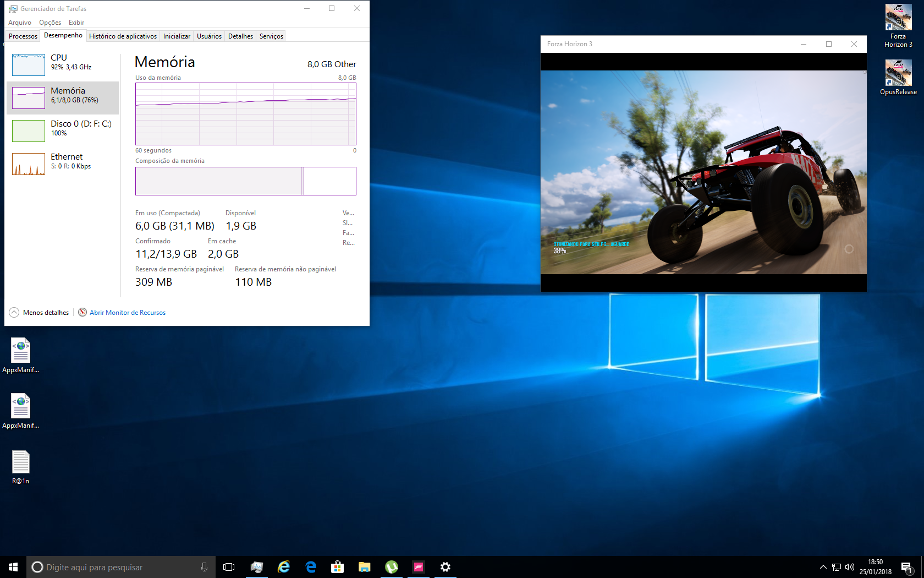The height and width of the screenshot is (578, 924).
Task: Open the Opções menu
Action: (x=50, y=23)
